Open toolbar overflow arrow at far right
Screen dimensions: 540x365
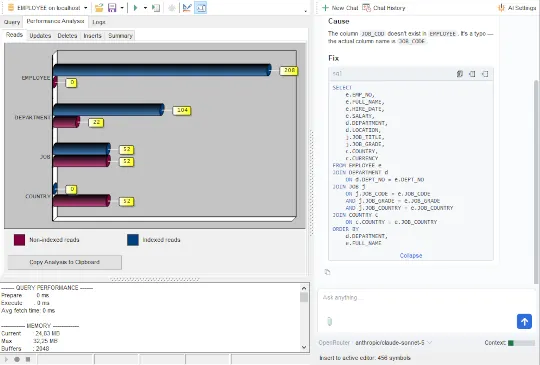305,11
